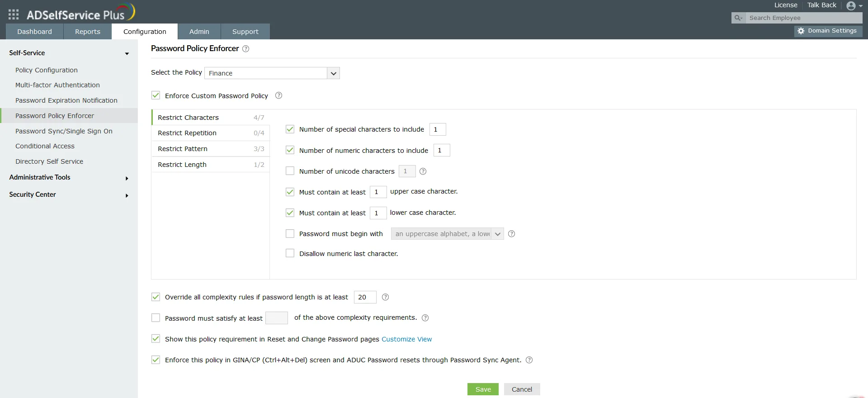Switch to the Reports tab
The image size is (868, 398).
pos(88,32)
